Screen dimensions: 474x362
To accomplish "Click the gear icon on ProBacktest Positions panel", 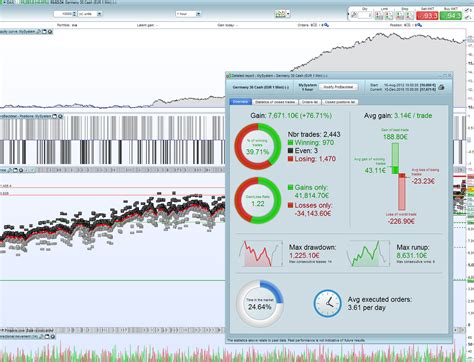I will tap(60, 116).
